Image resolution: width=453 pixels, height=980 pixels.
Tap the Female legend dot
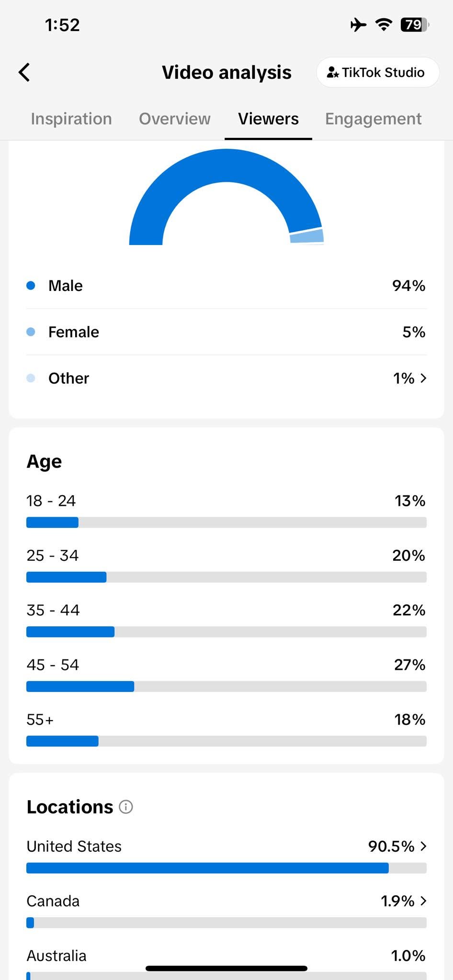(31, 332)
